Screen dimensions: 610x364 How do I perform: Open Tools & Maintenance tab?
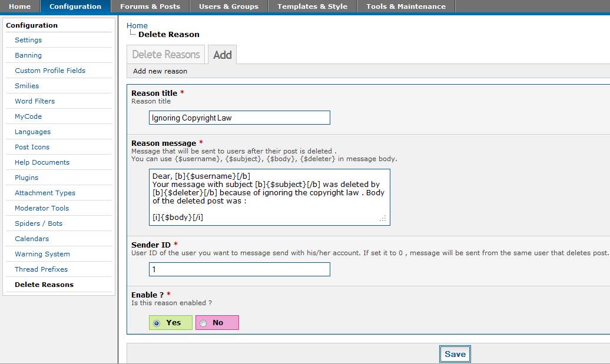pyautogui.click(x=406, y=6)
